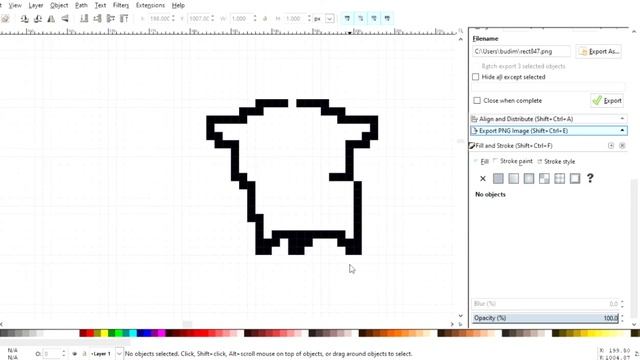The height and width of the screenshot is (360, 640).
Task: Toggle fourth transform-affect button (patterns)
Action: click(388, 18)
